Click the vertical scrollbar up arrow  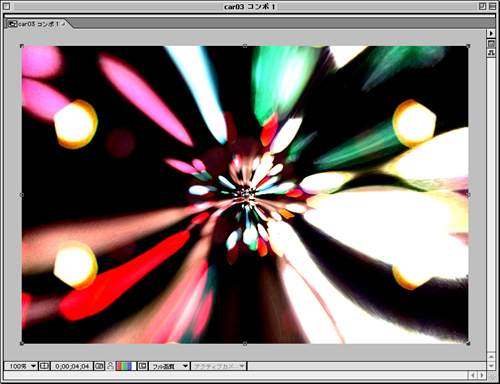coord(491,356)
